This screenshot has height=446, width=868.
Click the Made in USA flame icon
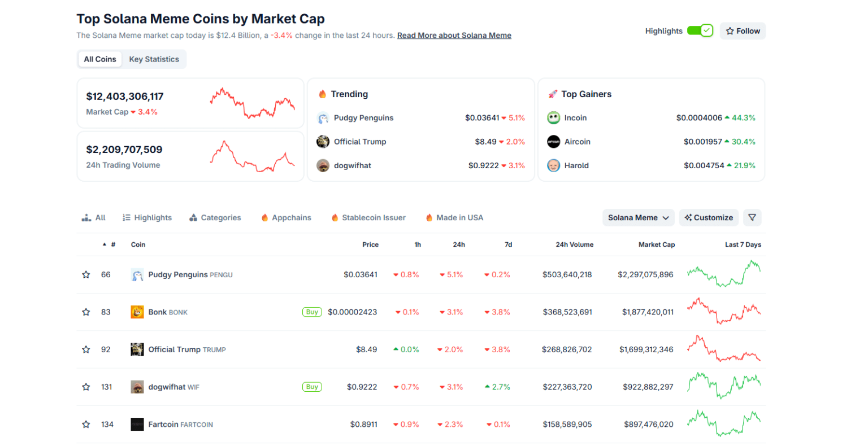point(429,217)
